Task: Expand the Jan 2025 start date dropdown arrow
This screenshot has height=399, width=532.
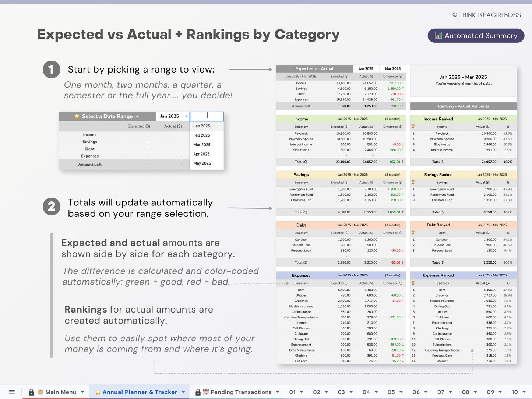Action: coord(186,116)
